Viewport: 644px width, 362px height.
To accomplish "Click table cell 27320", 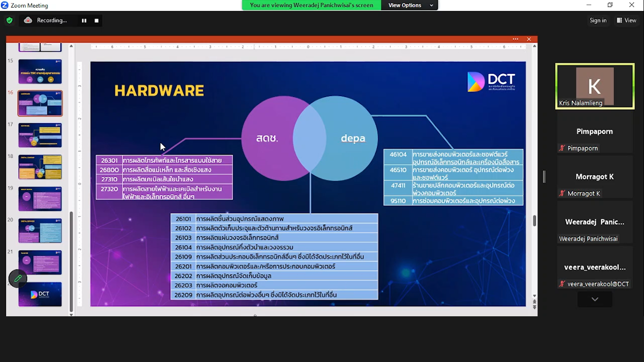I will coord(109,192).
